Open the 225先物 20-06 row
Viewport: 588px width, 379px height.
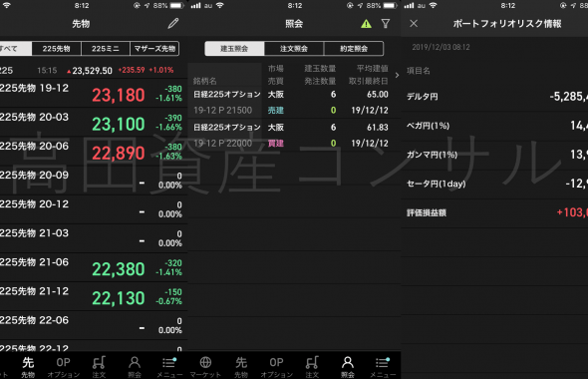tap(94, 152)
